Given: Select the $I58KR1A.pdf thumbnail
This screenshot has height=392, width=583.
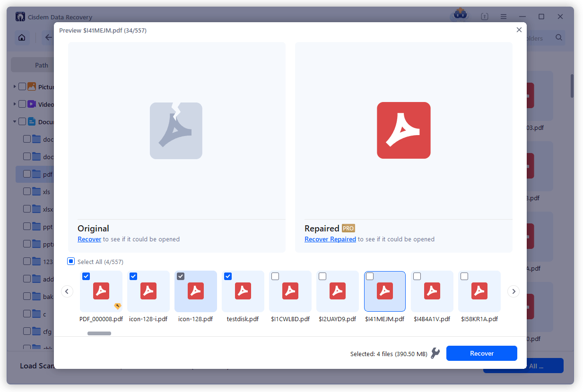Looking at the screenshot, I should [479, 291].
